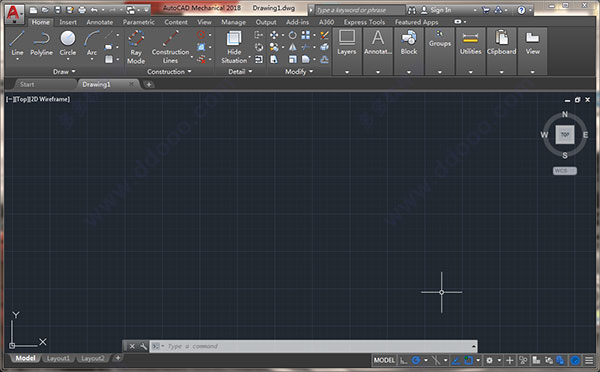Expand the Detail panel
Image resolution: width=600 pixels, height=372 pixels.
tap(240, 72)
